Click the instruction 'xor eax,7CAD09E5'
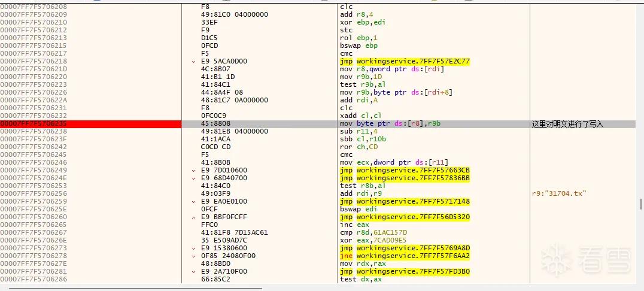 [373, 241]
